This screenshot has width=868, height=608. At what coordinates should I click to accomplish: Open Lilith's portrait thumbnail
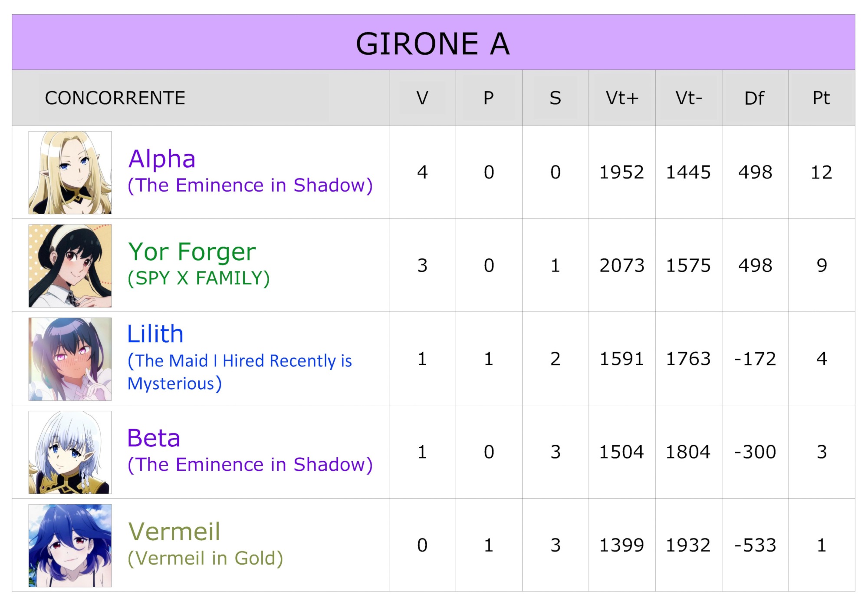70,359
